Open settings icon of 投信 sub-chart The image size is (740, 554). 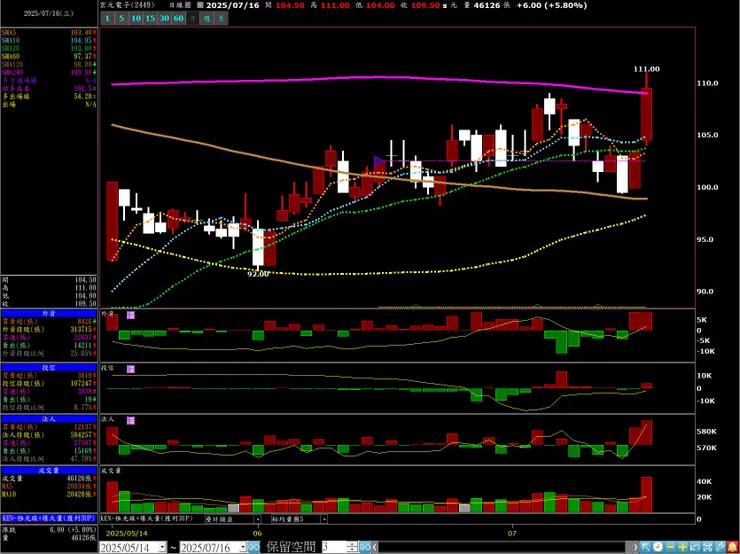131,369
